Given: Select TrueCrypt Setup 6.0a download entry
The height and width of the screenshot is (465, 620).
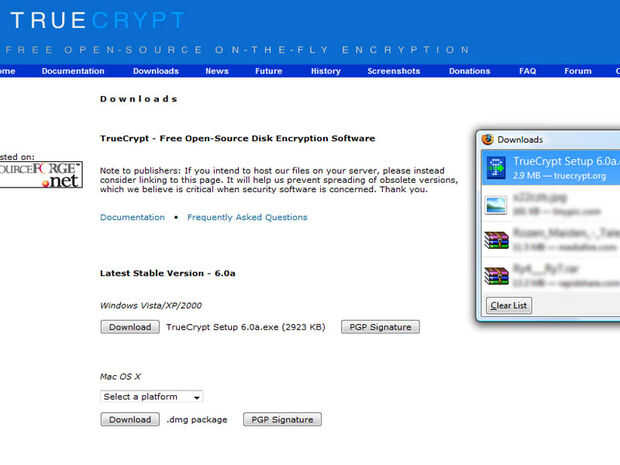Looking at the screenshot, I should click(551, 168).
